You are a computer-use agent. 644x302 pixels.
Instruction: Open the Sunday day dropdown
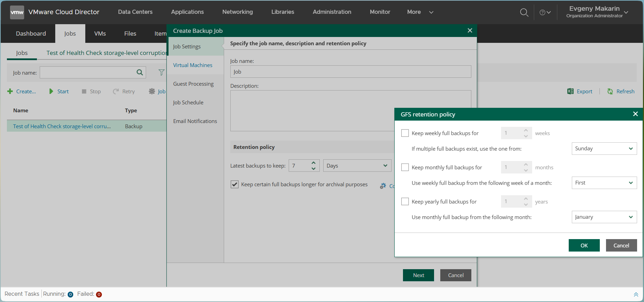pyautogui.click(x=604, y=149)
